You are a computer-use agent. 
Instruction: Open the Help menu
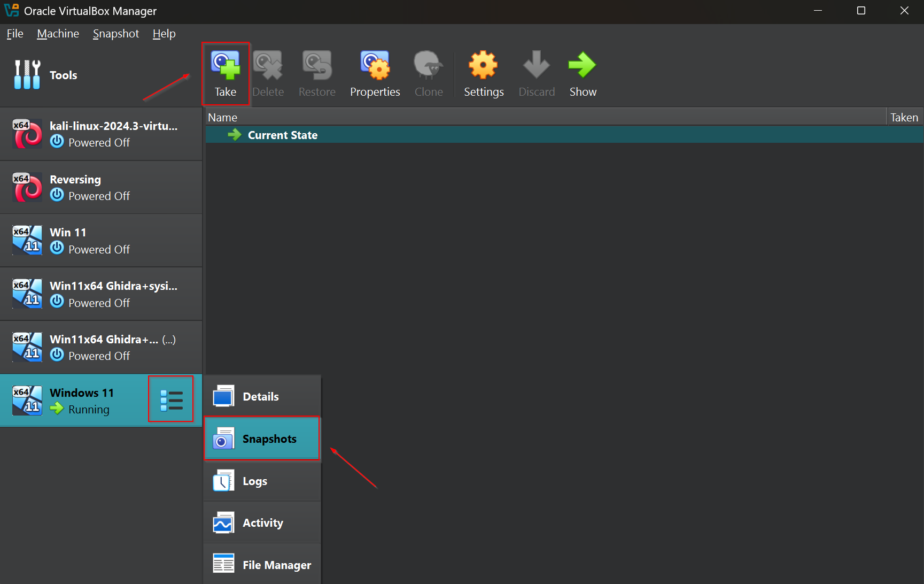pyautogui.click(x=164, y=34)
